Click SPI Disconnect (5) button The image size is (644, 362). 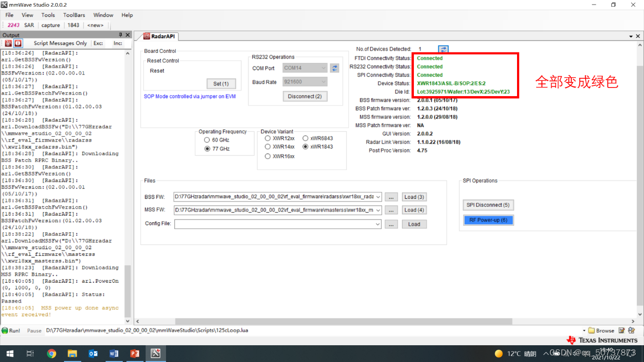pos(488,205)
